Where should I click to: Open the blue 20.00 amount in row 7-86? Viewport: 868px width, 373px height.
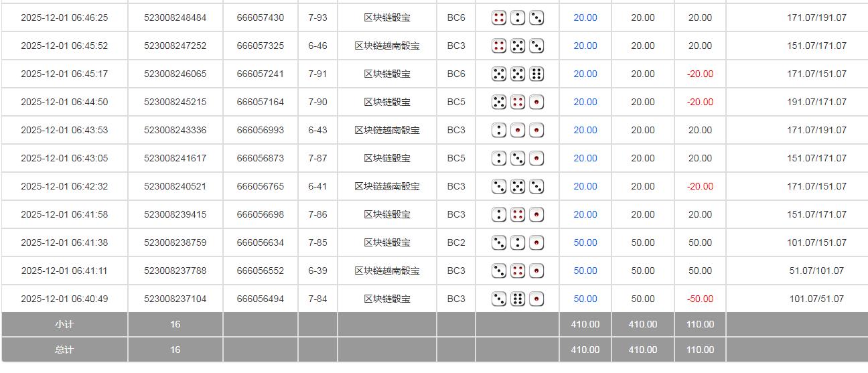[585, 215]
